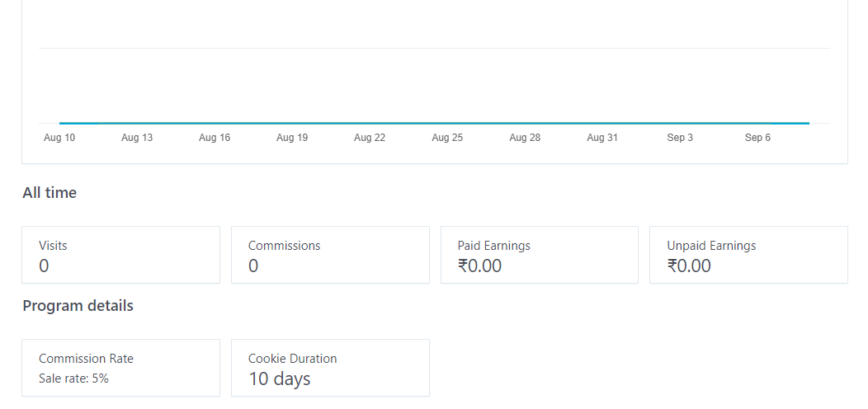Click the Aug 22 chart label

click(370, 138)
